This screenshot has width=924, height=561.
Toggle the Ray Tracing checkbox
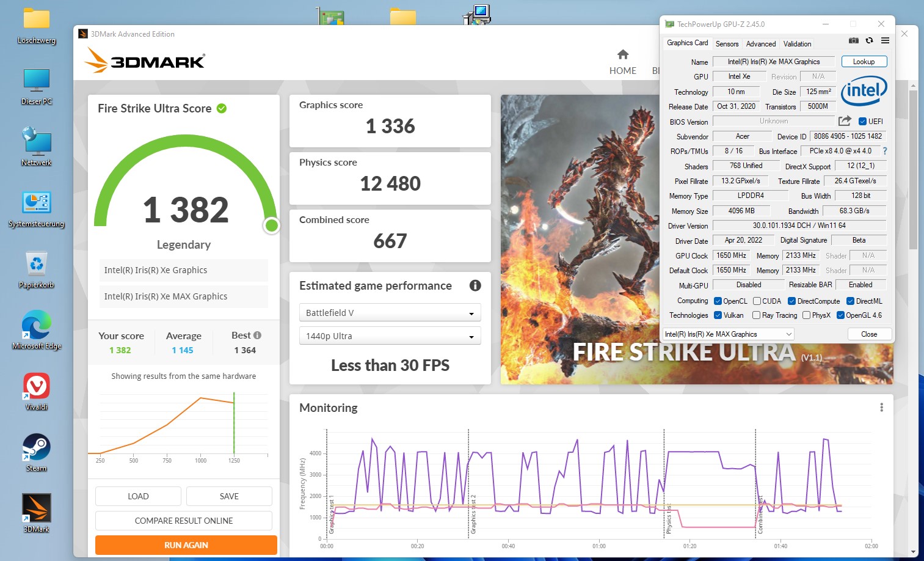click(x=756, y=315)
